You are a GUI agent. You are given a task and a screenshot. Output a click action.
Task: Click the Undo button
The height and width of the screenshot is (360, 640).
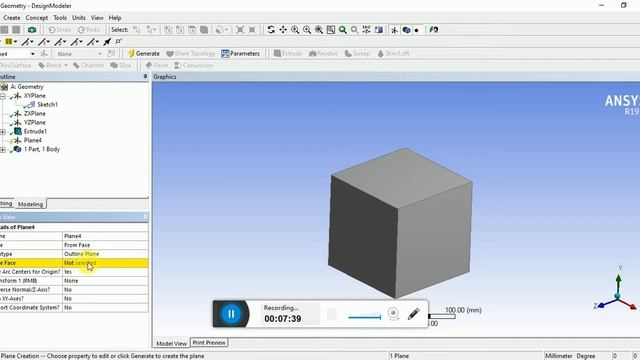pos(60,30)
